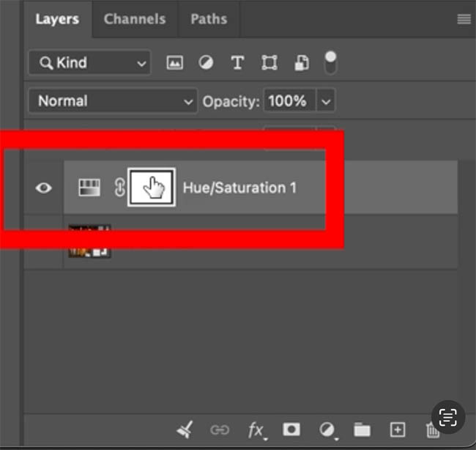The width and height of the screenshot is (476, 450).
Task: Click the Opacity 100% value field
Action: pos(289,101)
